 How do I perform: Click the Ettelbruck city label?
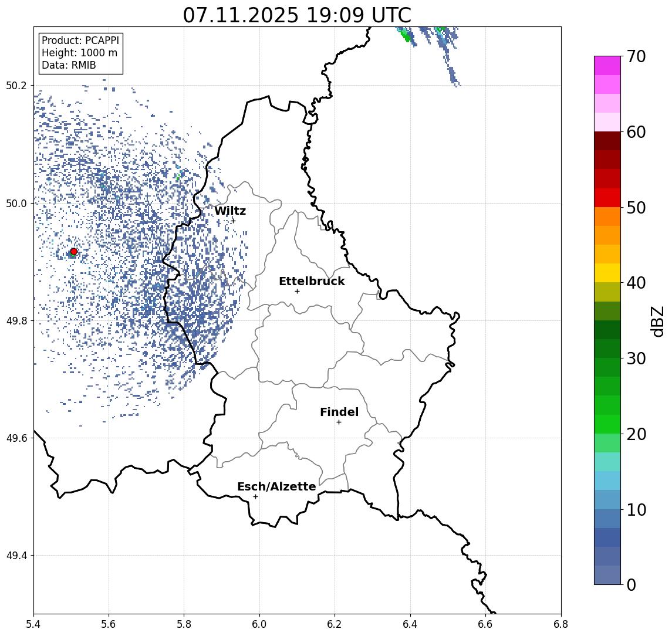tap(312, 281)
